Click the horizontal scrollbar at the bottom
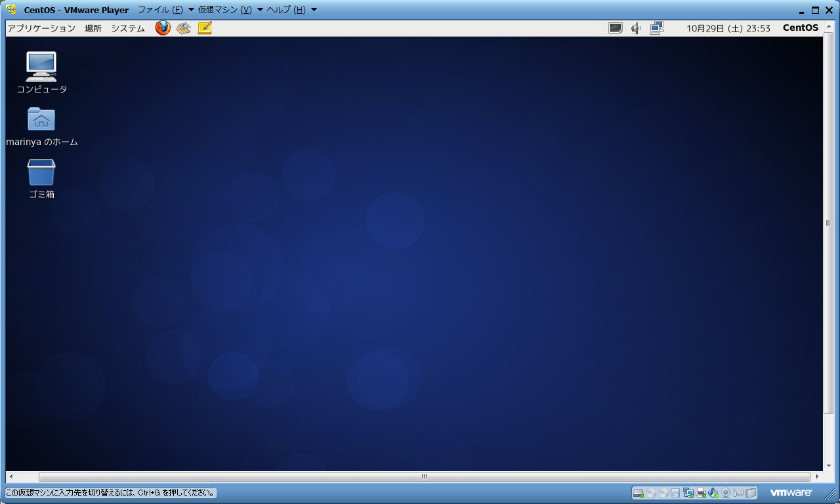Screen dimensions: 840x504 [x=424, y=477]
